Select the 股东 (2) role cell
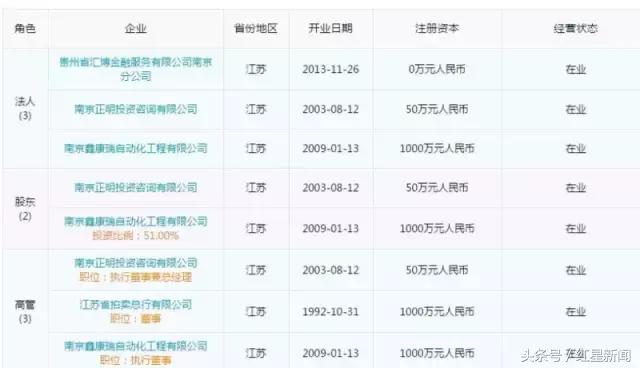640x368 pixels. 25,208
